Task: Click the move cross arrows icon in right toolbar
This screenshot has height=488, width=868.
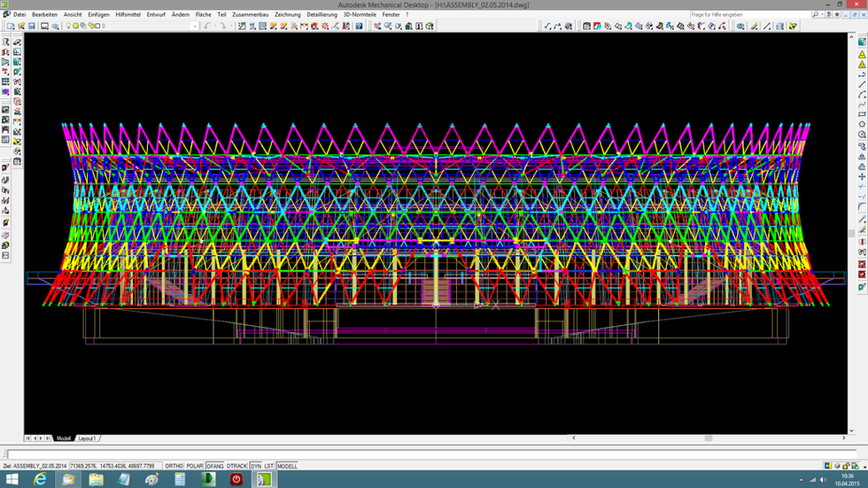Action: point(862,176)
